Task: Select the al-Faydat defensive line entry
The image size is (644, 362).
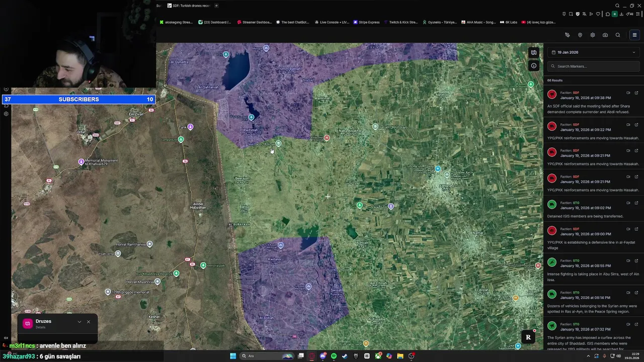Action: point(593,238)
